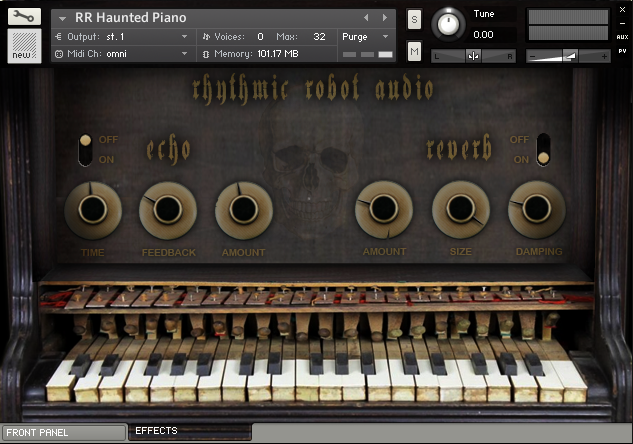Viewport: 633px width, 444px height.
Task: Click the volume slider handle
Action: (570, 56)
